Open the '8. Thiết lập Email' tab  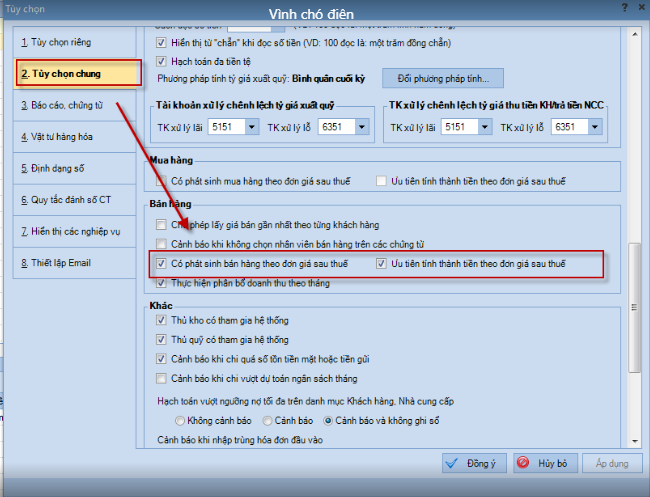(x=75, y=263)
